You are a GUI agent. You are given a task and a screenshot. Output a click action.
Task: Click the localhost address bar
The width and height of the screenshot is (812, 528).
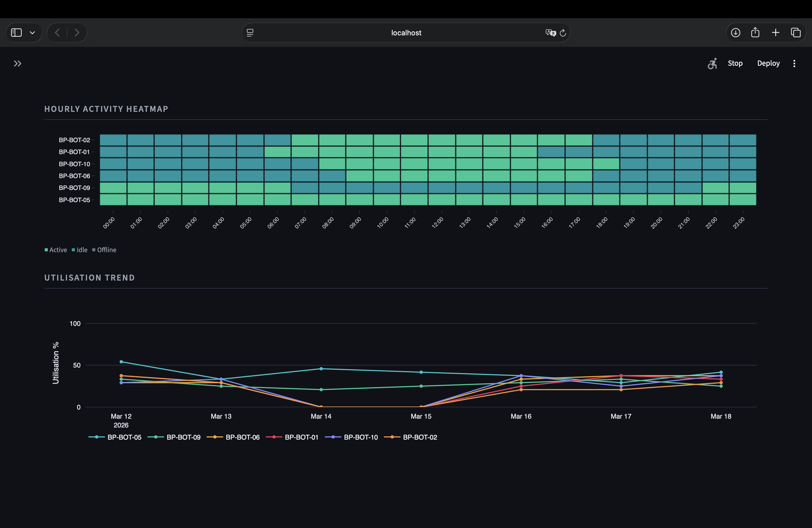(x=406, y=32)
